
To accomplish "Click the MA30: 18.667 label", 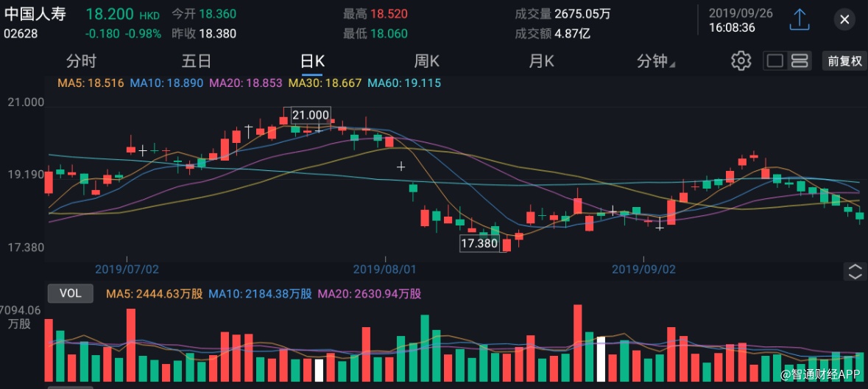I will tap(325, 84).
